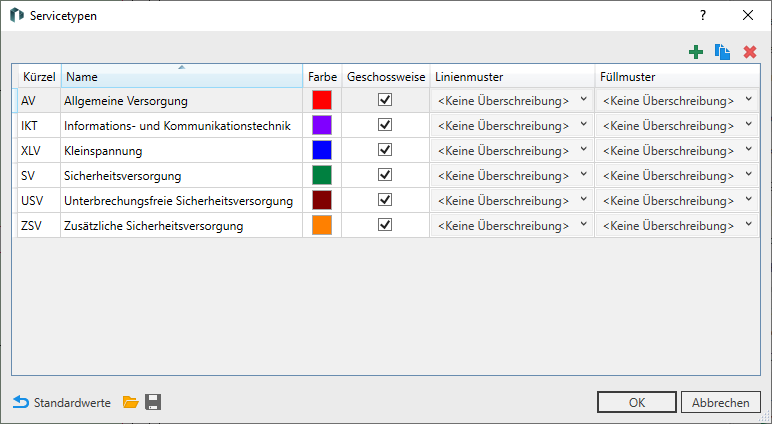Image resolution: width=772 pixels, height=424 pixels.
Task: Open Füllmuster dropdown in the SV row
Action: click(x=677, y=176)
